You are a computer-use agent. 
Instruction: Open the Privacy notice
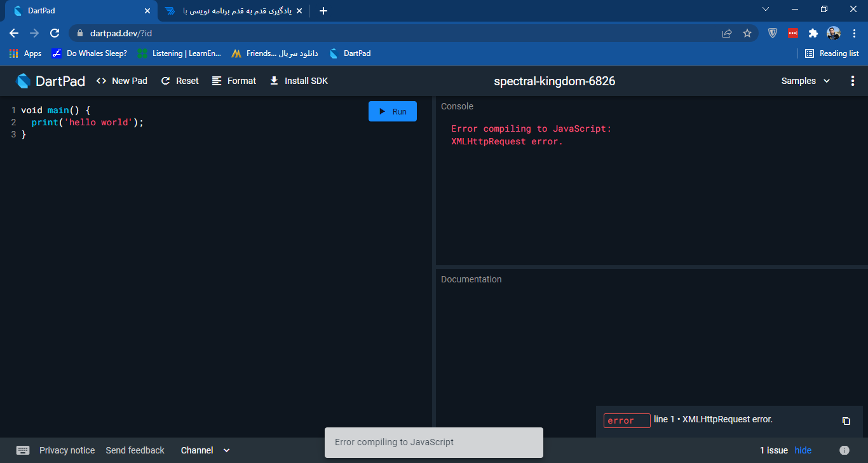click(x=67, y=450)
